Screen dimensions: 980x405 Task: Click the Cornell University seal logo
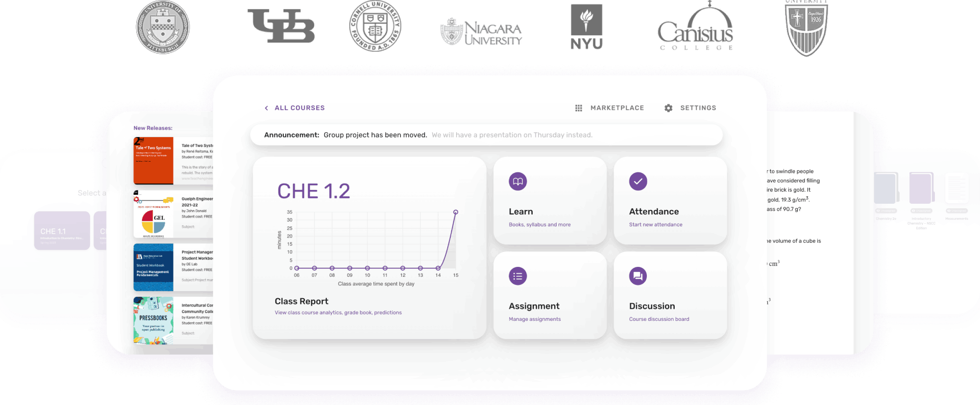pyautogui.click(x=375, y=26)
